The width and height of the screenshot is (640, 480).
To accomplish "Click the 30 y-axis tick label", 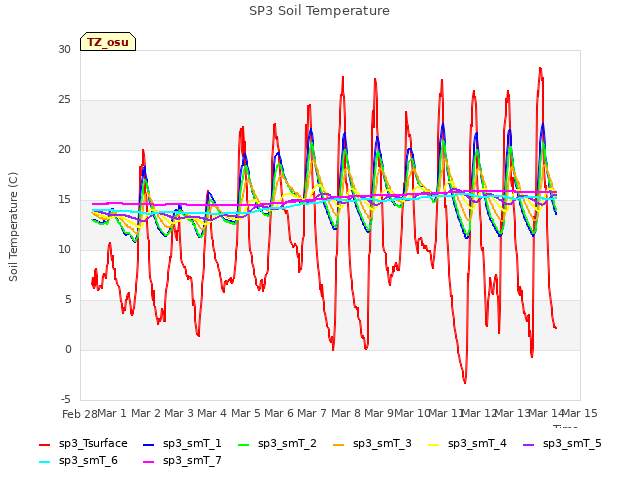I will [64, 49].
